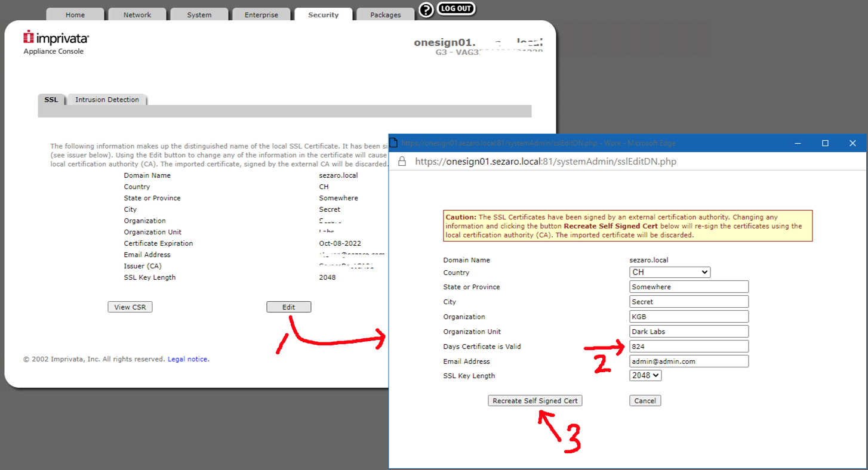This screenshot has width=868, height=470.
Task: Click the Secret city value in console
Action: 330,209
